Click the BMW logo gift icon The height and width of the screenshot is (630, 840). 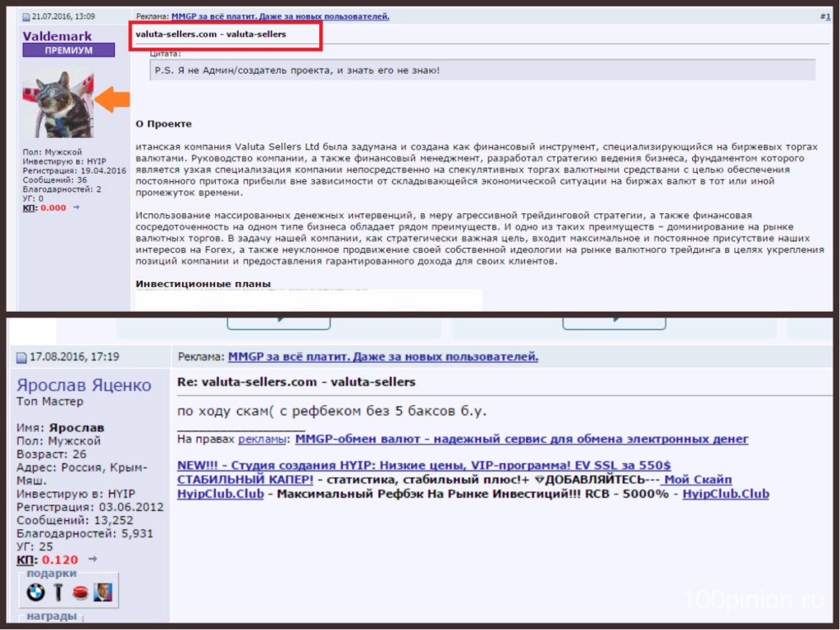click(x=34, y=591)
